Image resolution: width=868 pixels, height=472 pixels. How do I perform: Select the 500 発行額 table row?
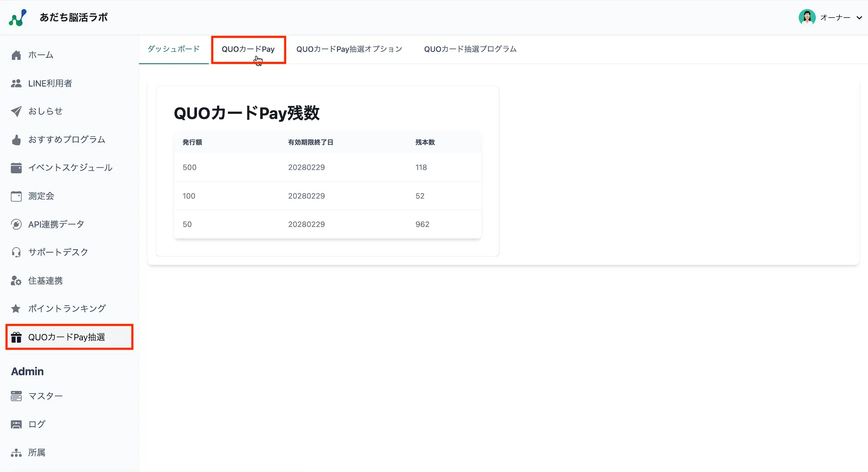point(327,167)
